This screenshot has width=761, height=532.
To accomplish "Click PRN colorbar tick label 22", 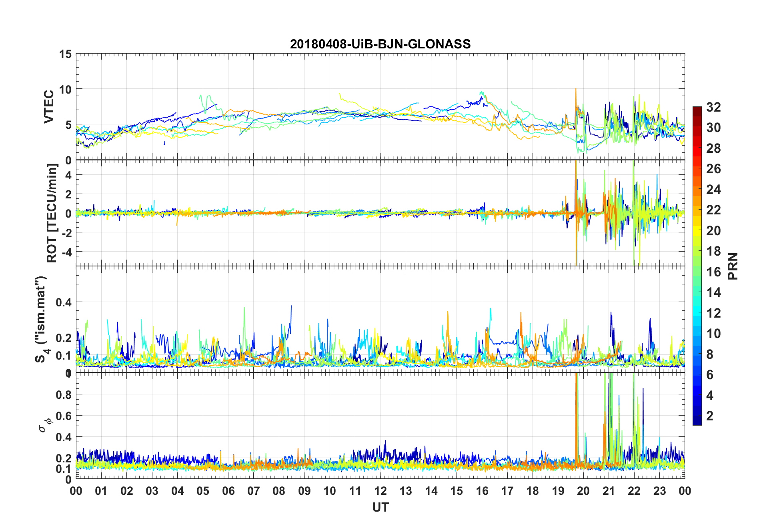I will (x=713, y=210).
